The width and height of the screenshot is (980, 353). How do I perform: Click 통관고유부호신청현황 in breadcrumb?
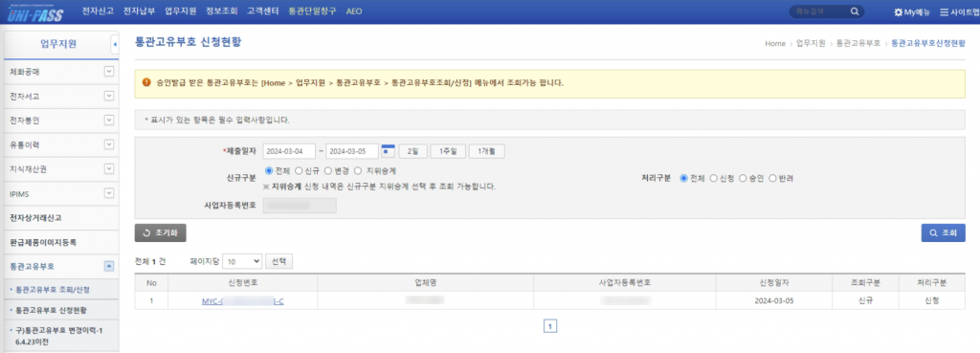[x=927, y=44]
